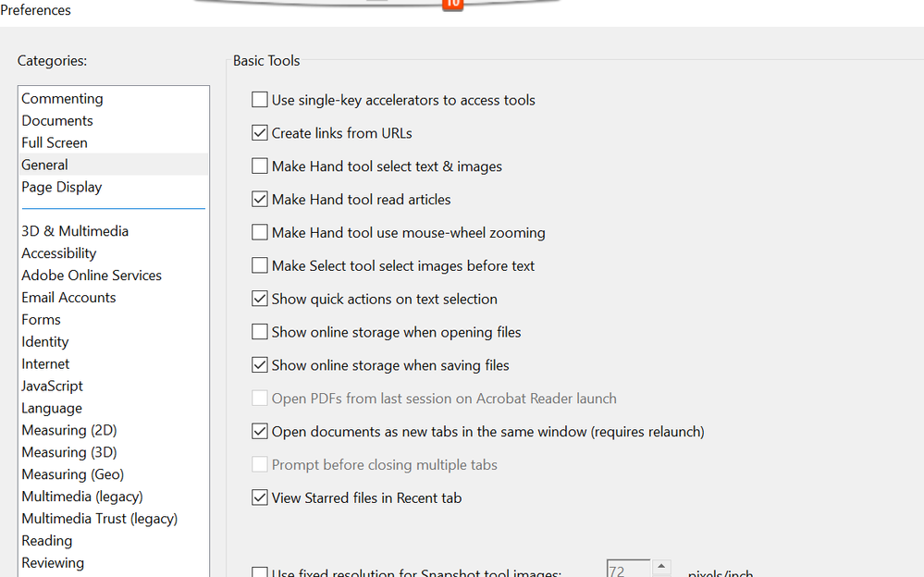Viewport: 924px width, 577px height.
Task: Select the Accessibility category
Action: (58, 252)
